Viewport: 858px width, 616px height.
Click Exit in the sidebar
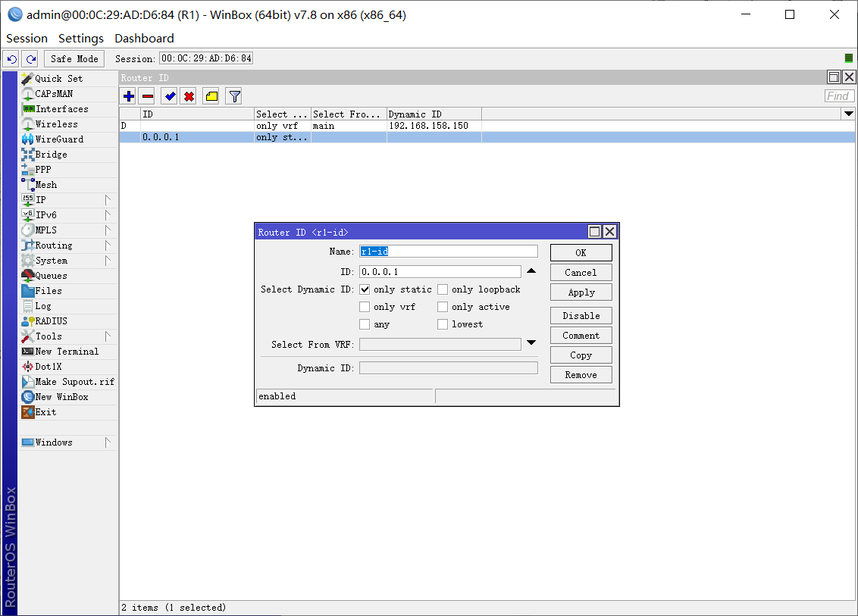coord(68,412)
